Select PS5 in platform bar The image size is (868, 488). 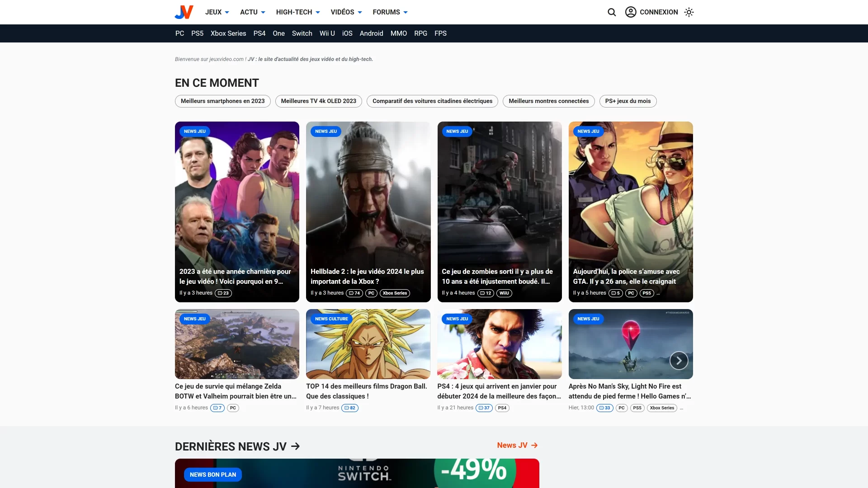click(x=197, y=33)
